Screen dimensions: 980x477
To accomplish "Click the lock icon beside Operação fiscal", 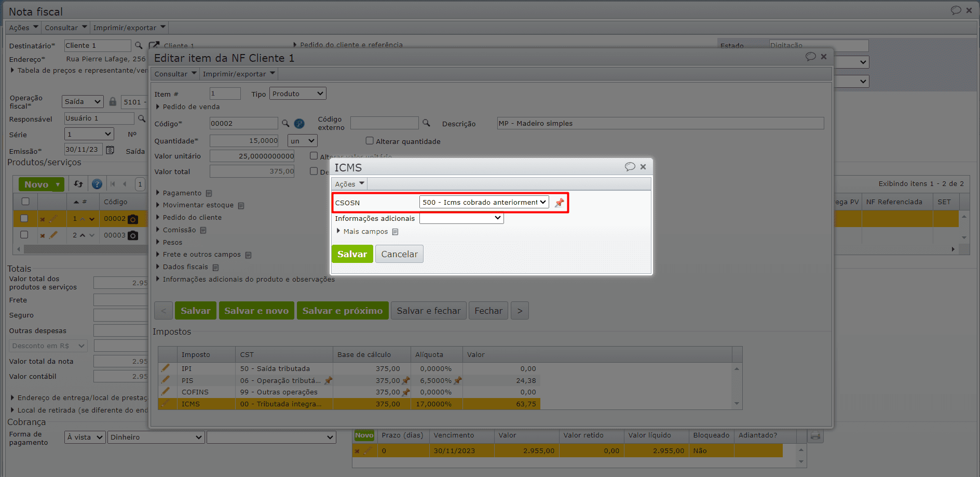I will pyautogui.click(x=113, y=101).
